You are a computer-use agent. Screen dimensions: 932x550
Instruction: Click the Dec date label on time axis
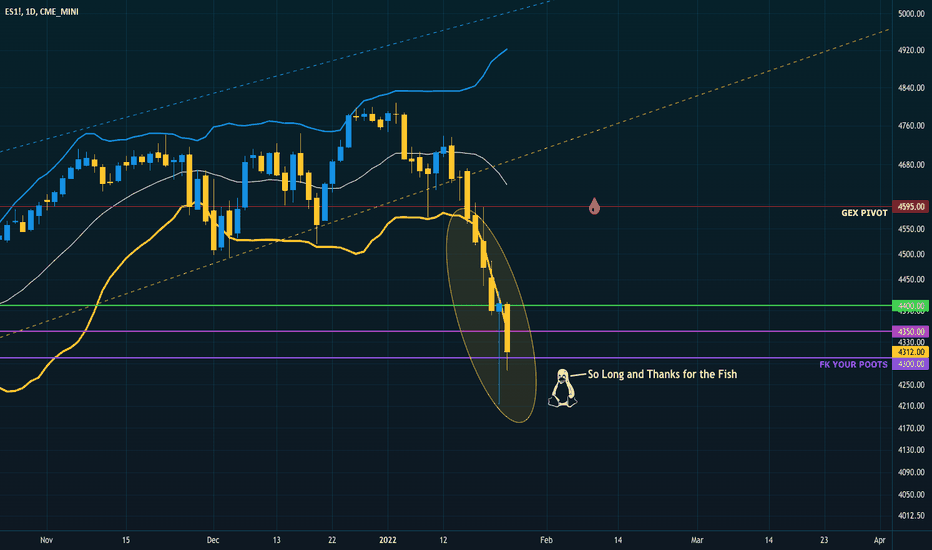pyautogui.click(x=213, y=540)
